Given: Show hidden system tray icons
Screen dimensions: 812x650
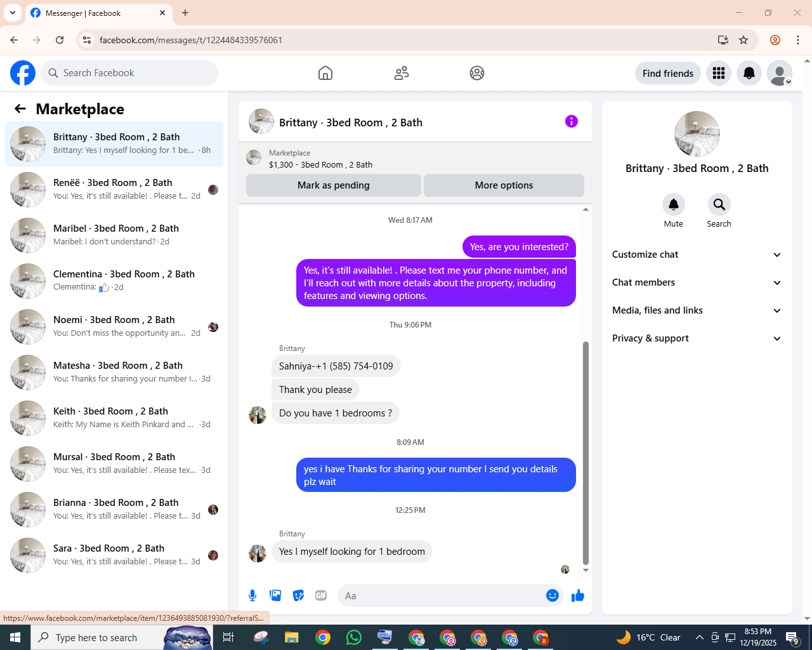Looking at the screenshot, I should [x=699, y=637].
